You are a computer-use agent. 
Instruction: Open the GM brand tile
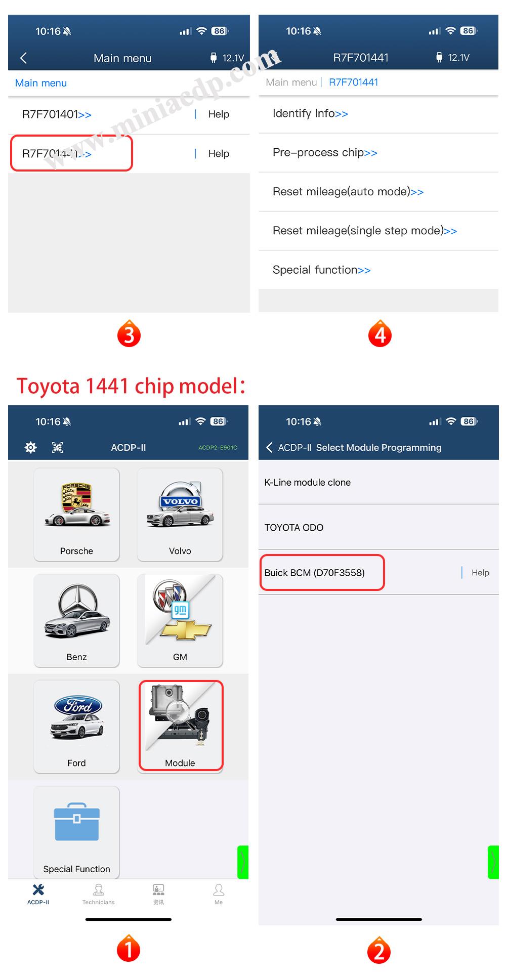tap(180, 621)
